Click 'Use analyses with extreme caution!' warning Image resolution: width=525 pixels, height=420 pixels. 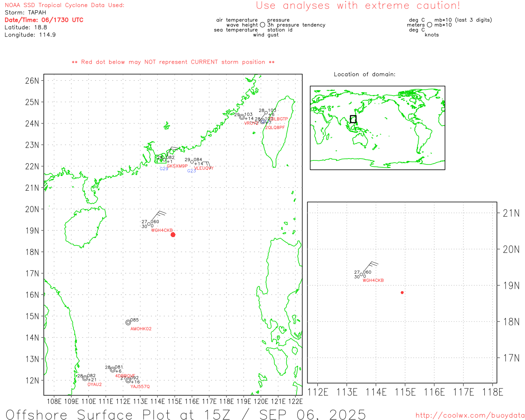pyautogui.click(x=358, y=6)
